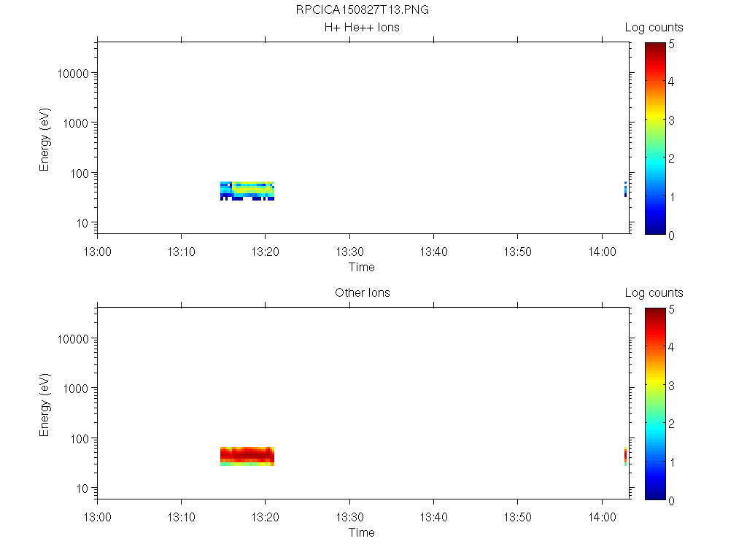The width and height of the screenshot is (747, 560).
Task: Click the blue sliver after 14:00 in H+ He++ plot
Action: coord(625,189)
